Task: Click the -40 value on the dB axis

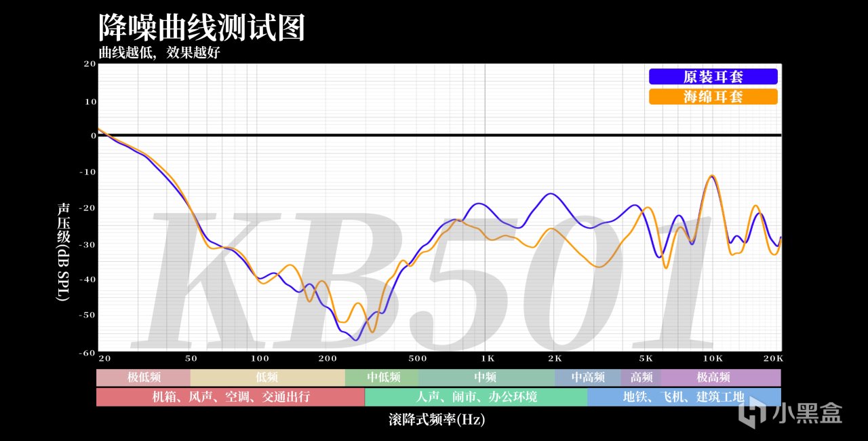Action: coord(87,279)
